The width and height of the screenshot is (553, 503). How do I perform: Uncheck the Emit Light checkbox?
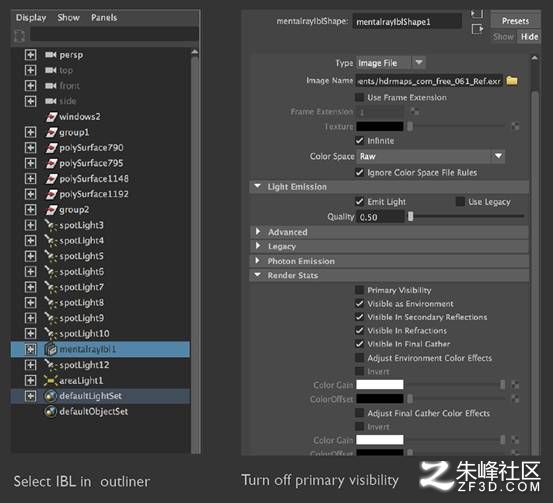[359, 202]
